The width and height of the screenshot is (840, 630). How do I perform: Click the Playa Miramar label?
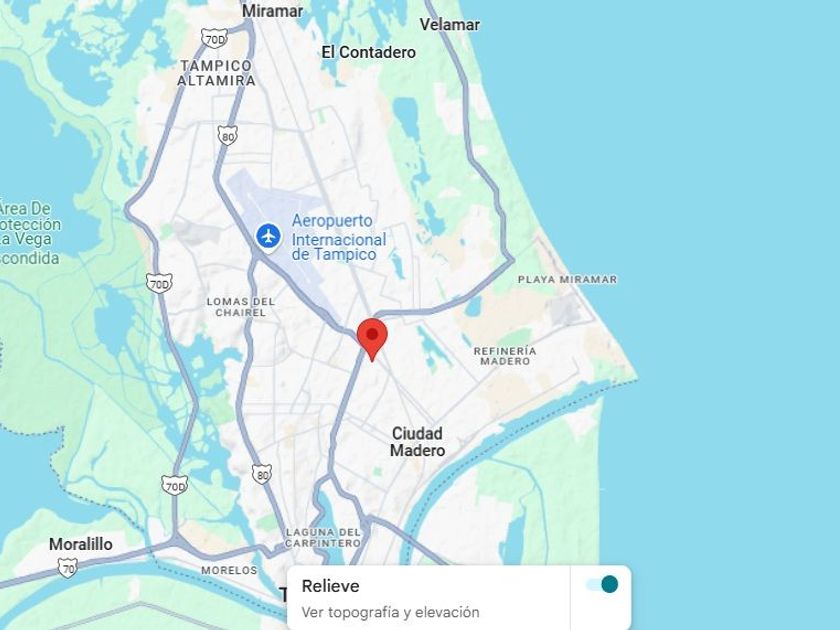(567, 279)
